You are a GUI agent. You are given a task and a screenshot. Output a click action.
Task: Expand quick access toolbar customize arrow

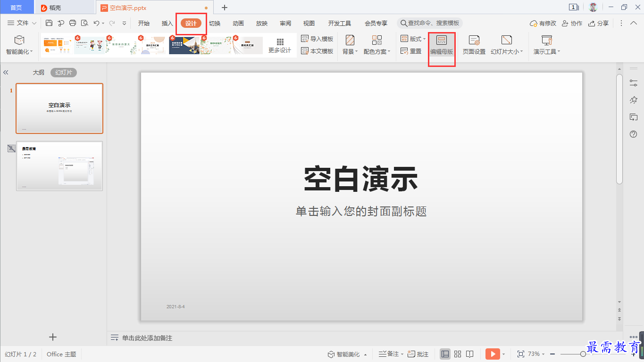[125, 23]
